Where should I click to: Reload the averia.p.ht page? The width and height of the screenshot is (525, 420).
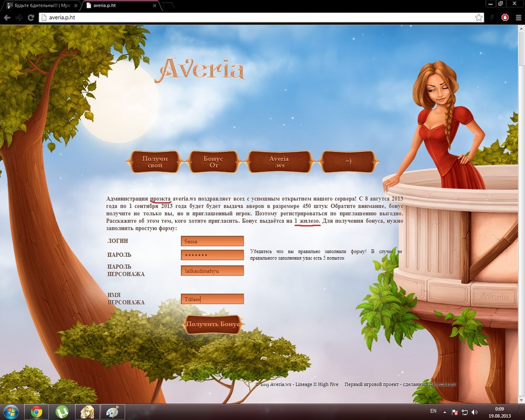pyautogui.click(x=31, y=17)
